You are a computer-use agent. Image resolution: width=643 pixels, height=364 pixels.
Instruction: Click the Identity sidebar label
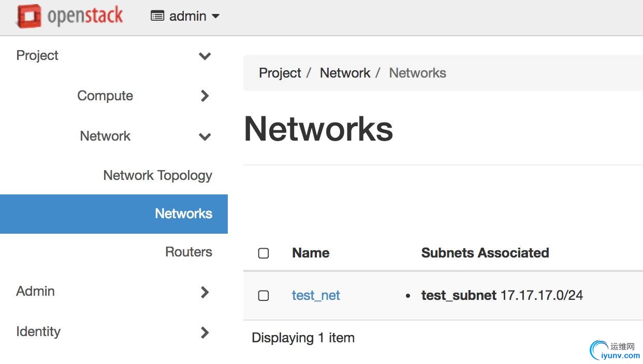tap(38, 331)
